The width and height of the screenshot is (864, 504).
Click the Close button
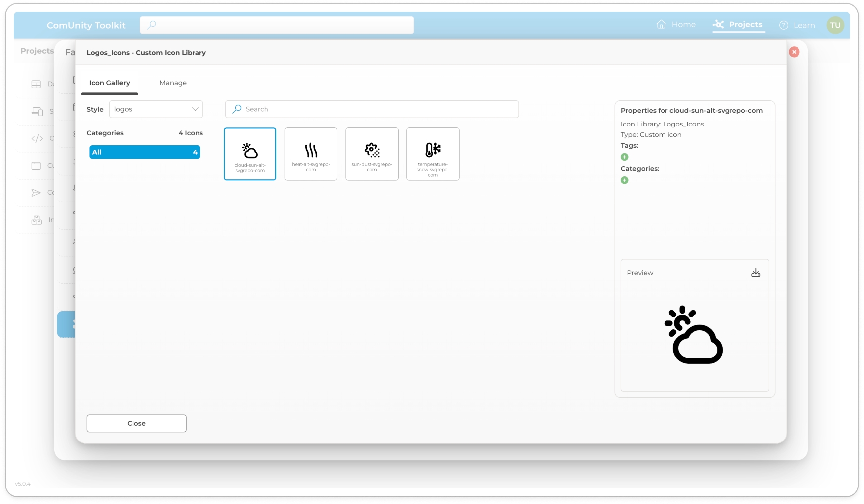tap(136, 423)
